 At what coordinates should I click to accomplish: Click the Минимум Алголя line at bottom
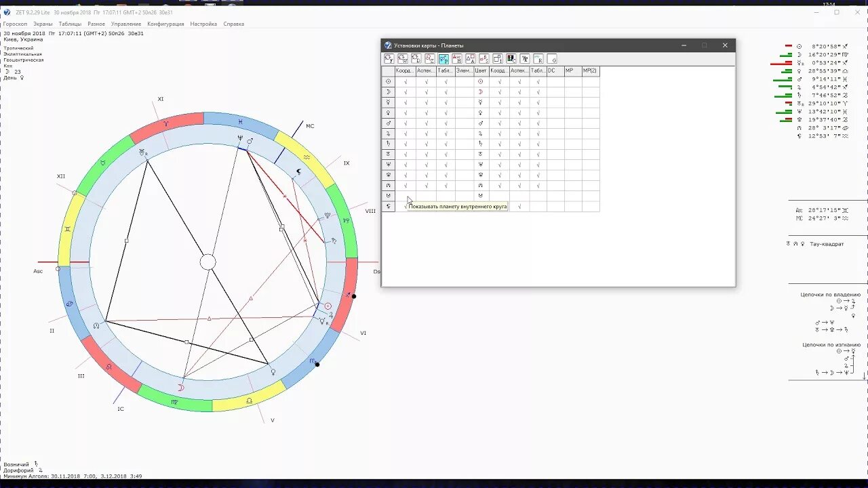click(73, 476)
